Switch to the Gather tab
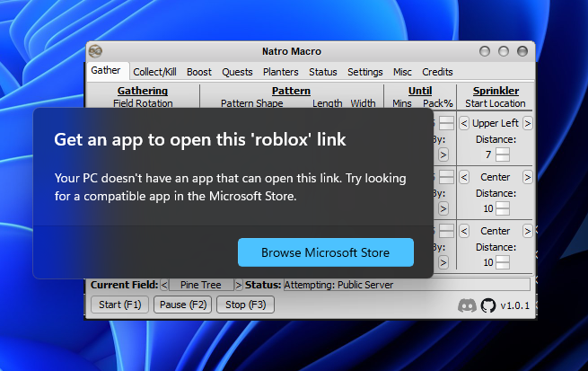Image resolution: width=588 pixels, height=371 pixels. [106, 71]
